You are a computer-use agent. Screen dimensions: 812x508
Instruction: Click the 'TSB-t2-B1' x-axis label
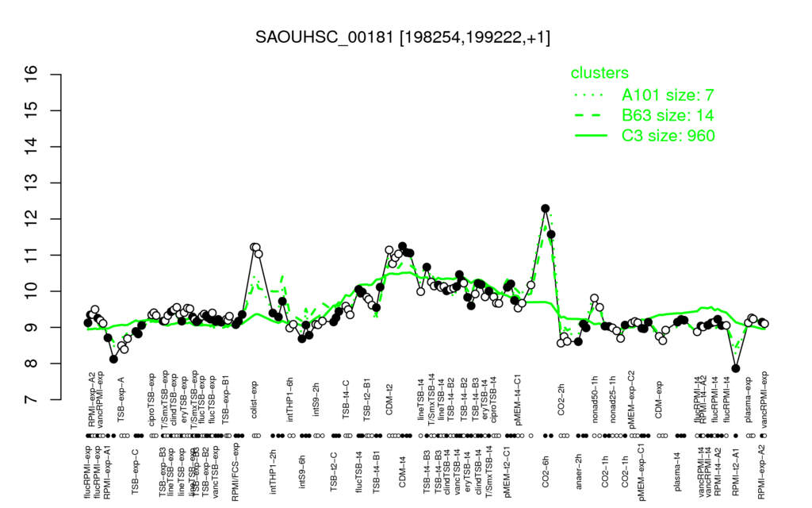point(368,400)
